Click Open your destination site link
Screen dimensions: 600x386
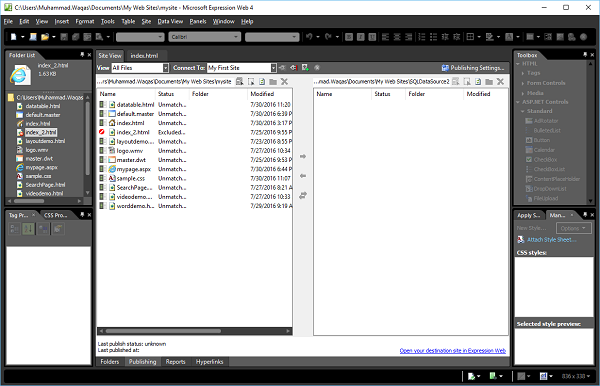[x=453, y=351]
